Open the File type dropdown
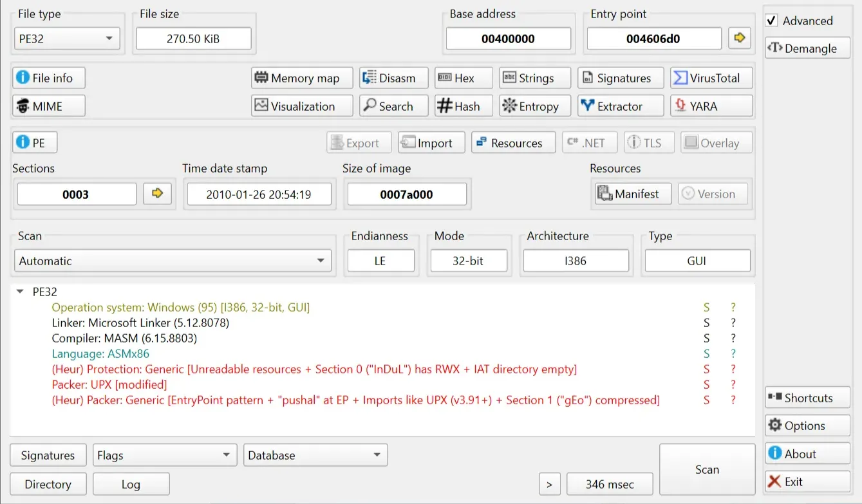Viewport: 862px width, 504px height. click(x=67, y=39)
